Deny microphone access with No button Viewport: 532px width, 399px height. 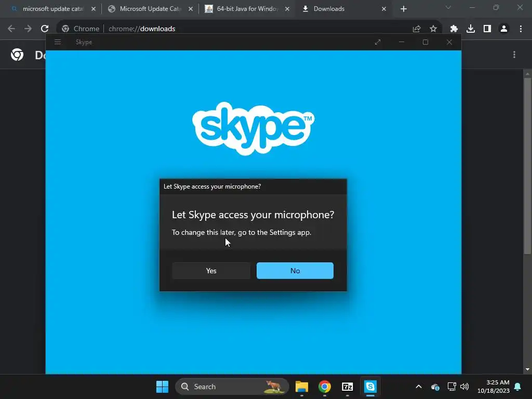[295, 271]
